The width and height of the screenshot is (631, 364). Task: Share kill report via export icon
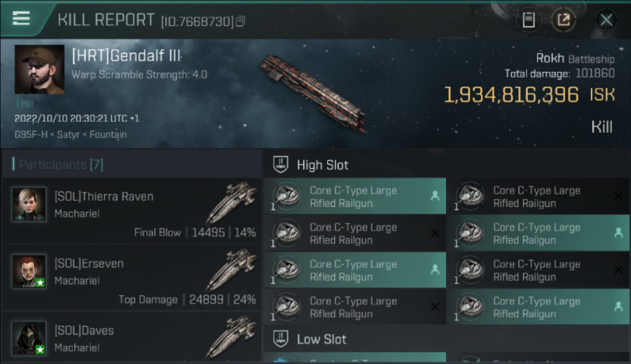pos(564,20)
